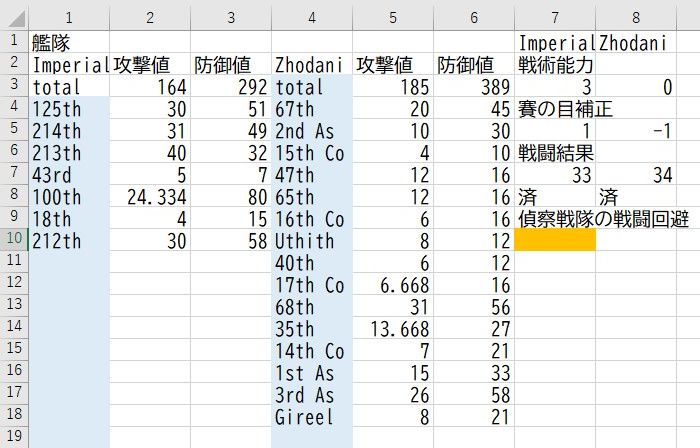Select column header 7

555,17
